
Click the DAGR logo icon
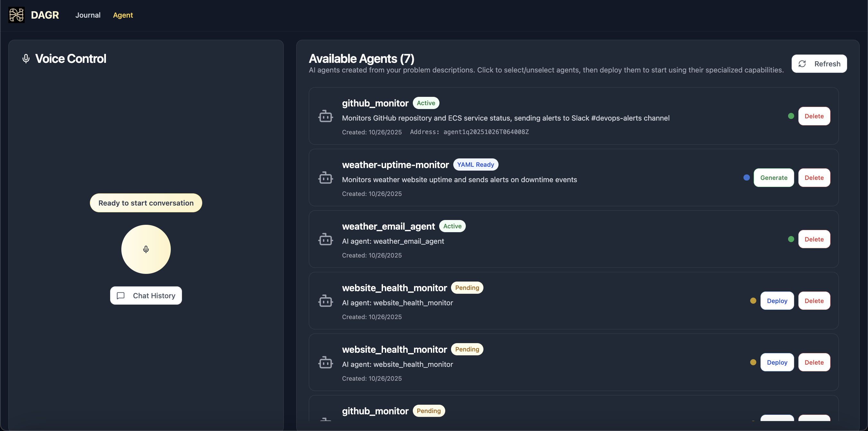click(16, 15)
